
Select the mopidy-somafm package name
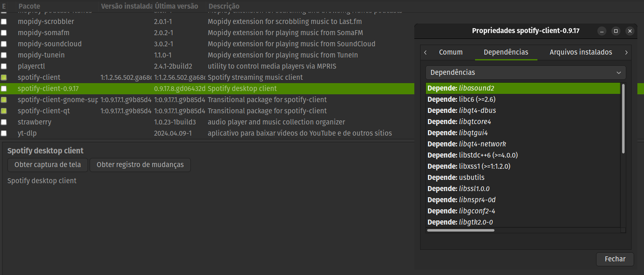coord(43,33)
